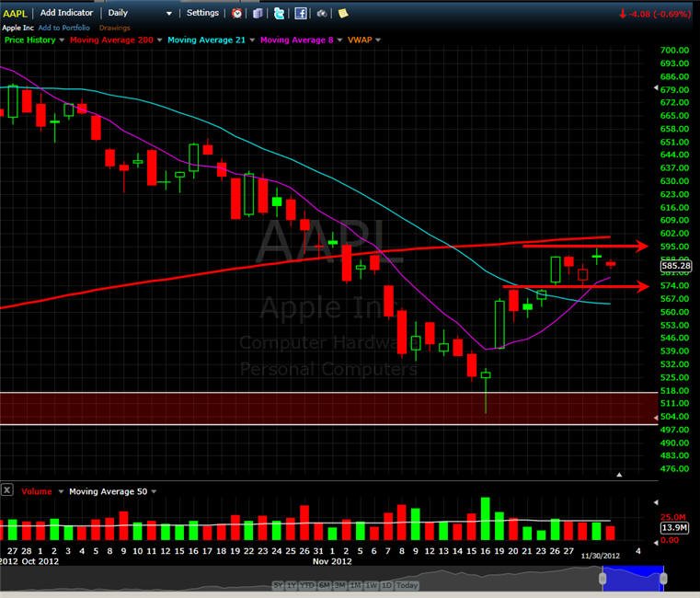Click the right handle of range slider
700x598 pixels.
tap(663, 579)
